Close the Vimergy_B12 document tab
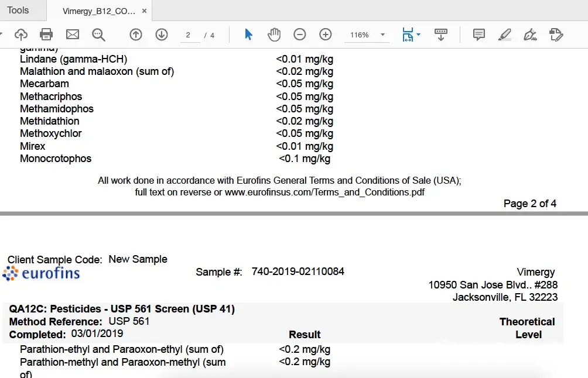The width and height of the screenshot is (588, 378). (x=144, y=11)
